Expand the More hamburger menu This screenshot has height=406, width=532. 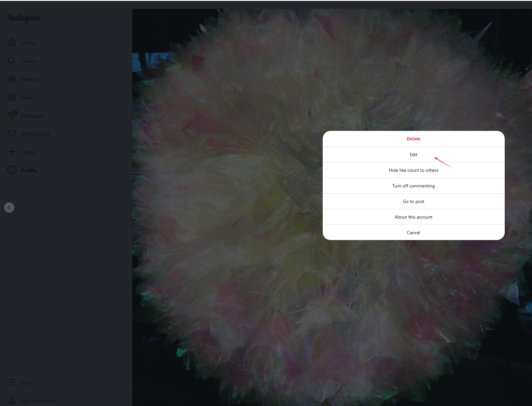click(12, 383)
